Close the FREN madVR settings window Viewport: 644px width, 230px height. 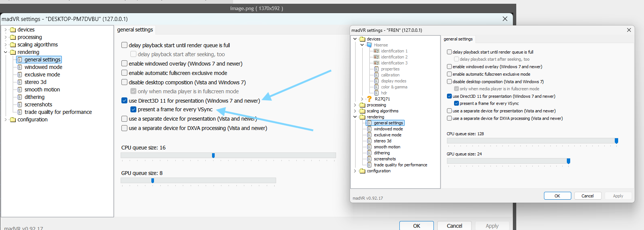coord(629,30)
